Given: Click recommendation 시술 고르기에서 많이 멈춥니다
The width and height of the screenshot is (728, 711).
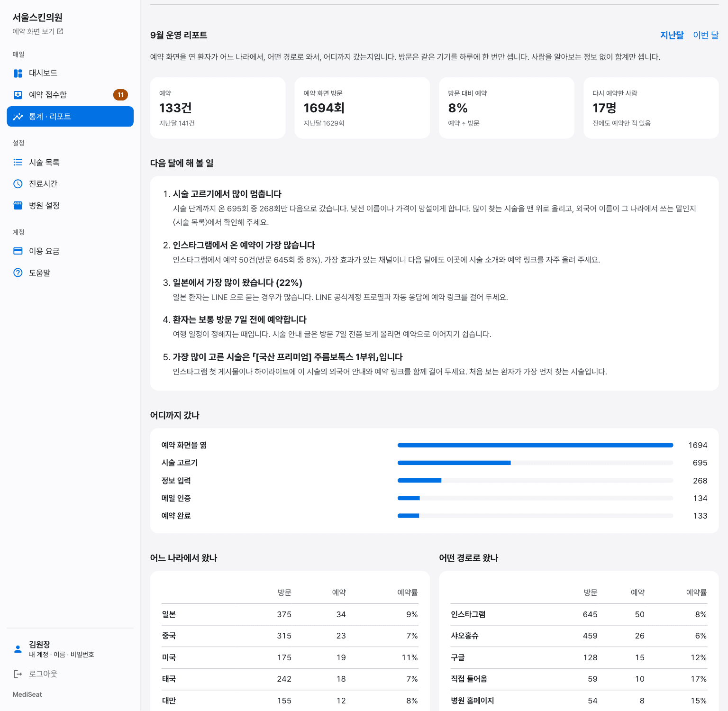Looking at the screenshot, I should point(227,194).
